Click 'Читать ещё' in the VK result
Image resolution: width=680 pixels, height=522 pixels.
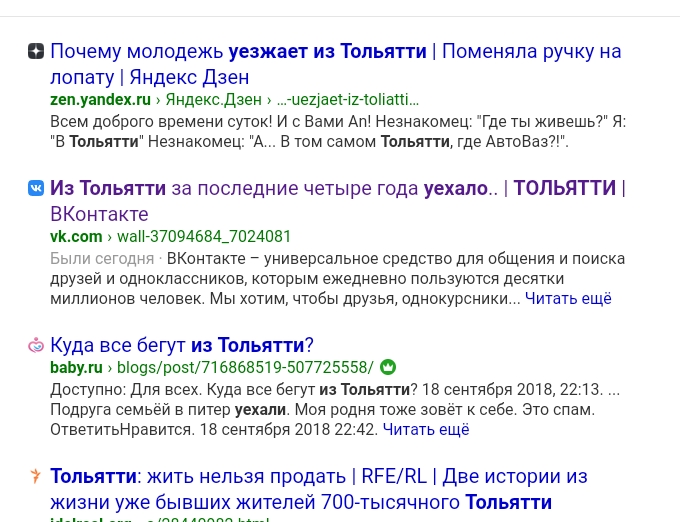pos(568,298)
